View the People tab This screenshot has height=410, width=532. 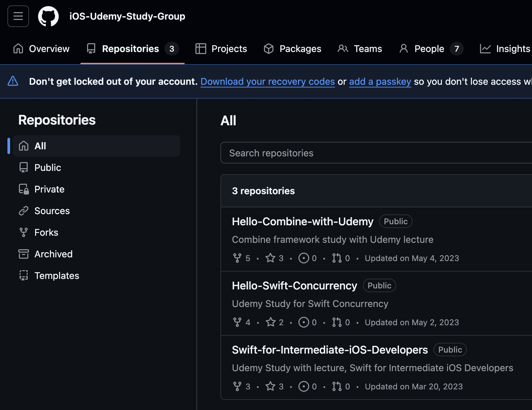(431, 49)
